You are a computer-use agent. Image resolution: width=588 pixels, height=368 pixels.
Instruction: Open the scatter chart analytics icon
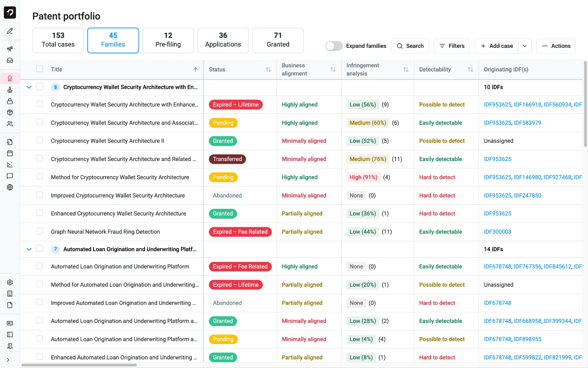[x=10, y=165]
